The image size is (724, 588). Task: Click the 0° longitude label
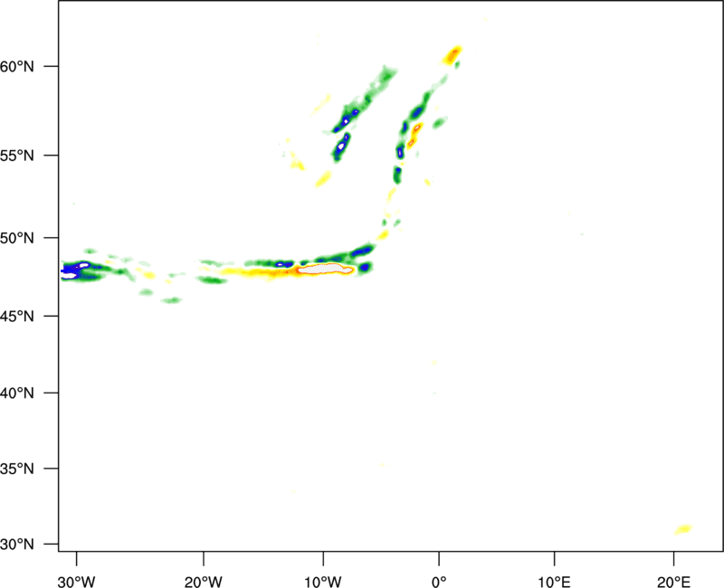coord(439,582)
